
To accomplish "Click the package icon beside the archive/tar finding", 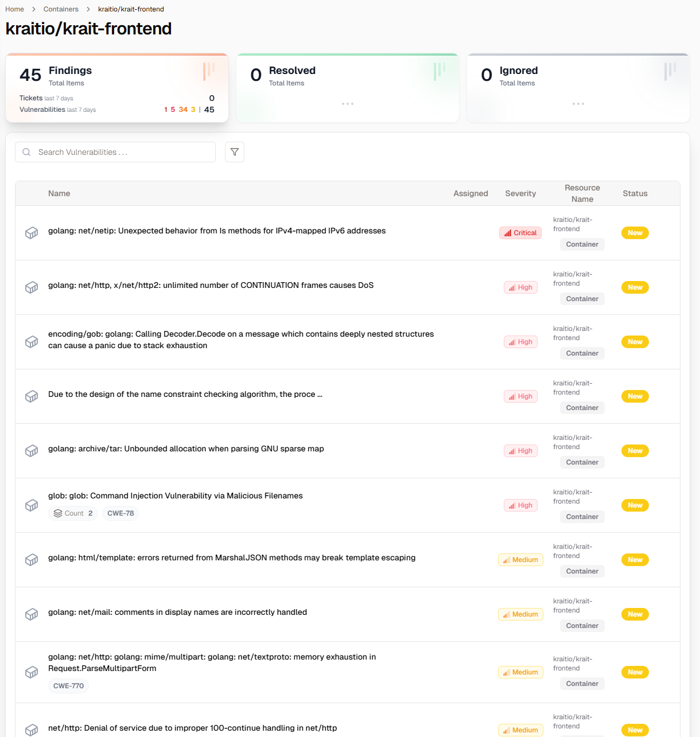I will click(x=32, y=451).
